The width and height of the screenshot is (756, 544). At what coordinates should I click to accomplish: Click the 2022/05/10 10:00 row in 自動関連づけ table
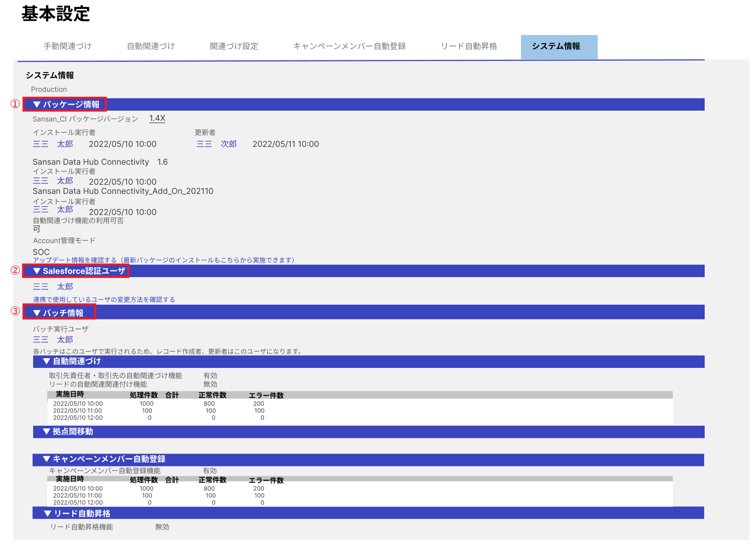[78, 404]
